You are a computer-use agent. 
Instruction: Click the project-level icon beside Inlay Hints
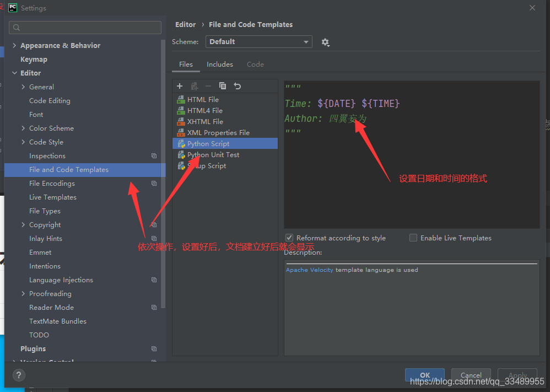click(x=154, y=238)
